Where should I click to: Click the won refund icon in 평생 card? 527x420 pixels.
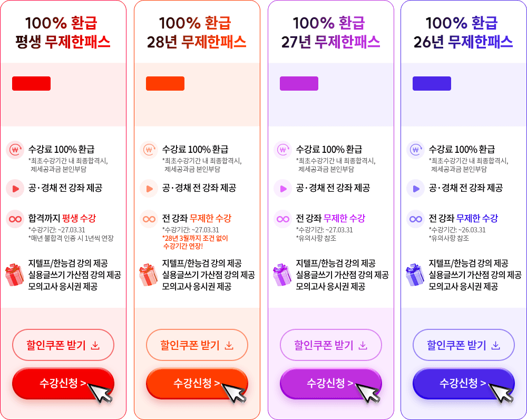[15, 150]
